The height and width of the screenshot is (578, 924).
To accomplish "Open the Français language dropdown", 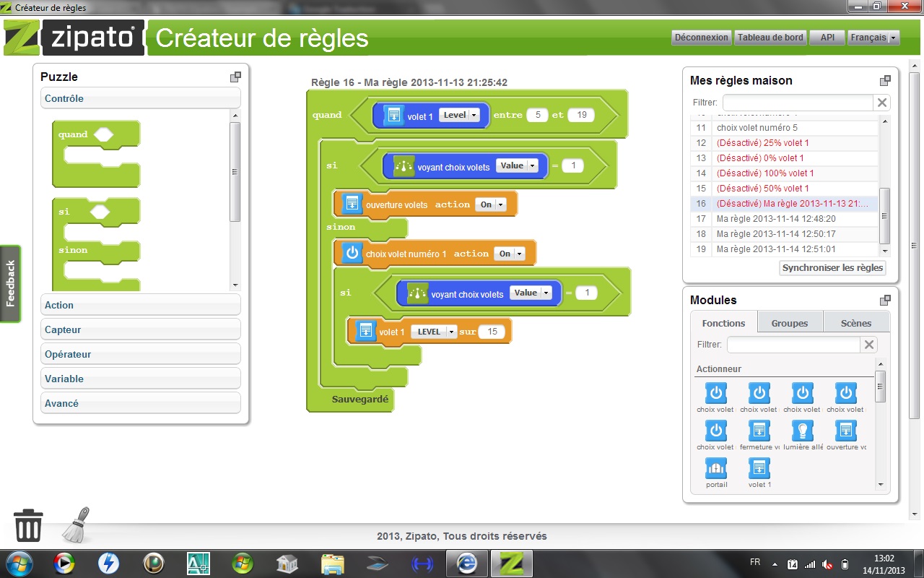I will coord(873,38).
